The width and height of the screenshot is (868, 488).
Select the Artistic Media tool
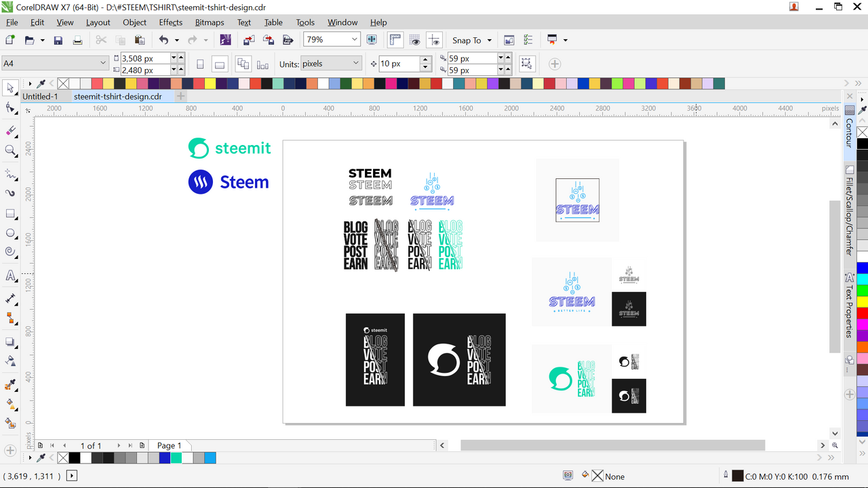tap(10, 193)
